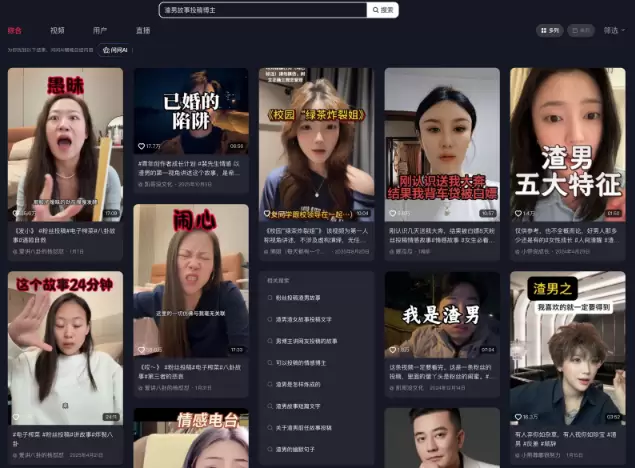Click heart icon on 我是渣男 video
The image size is (635, 468).
pyautogui.click(x=392, y=349)
